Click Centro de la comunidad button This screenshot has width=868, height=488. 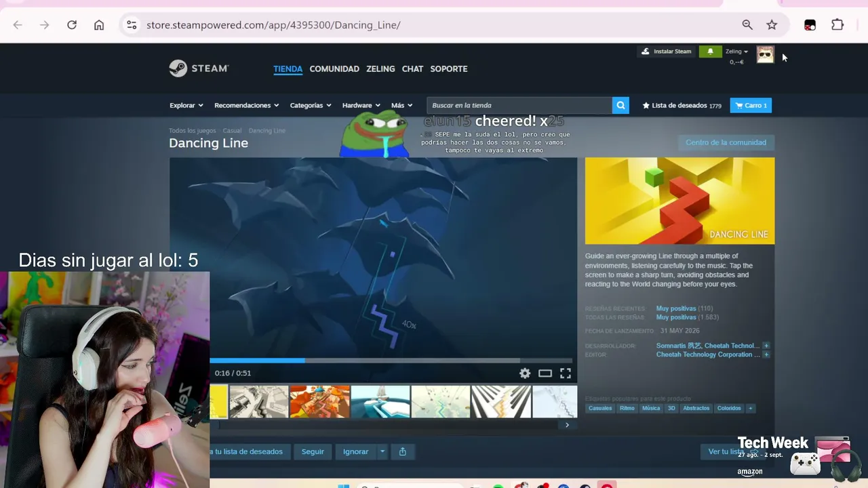point(726,142)
